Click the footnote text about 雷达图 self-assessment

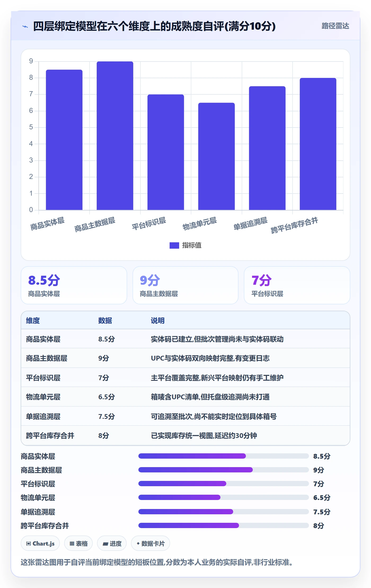[157, 562]
